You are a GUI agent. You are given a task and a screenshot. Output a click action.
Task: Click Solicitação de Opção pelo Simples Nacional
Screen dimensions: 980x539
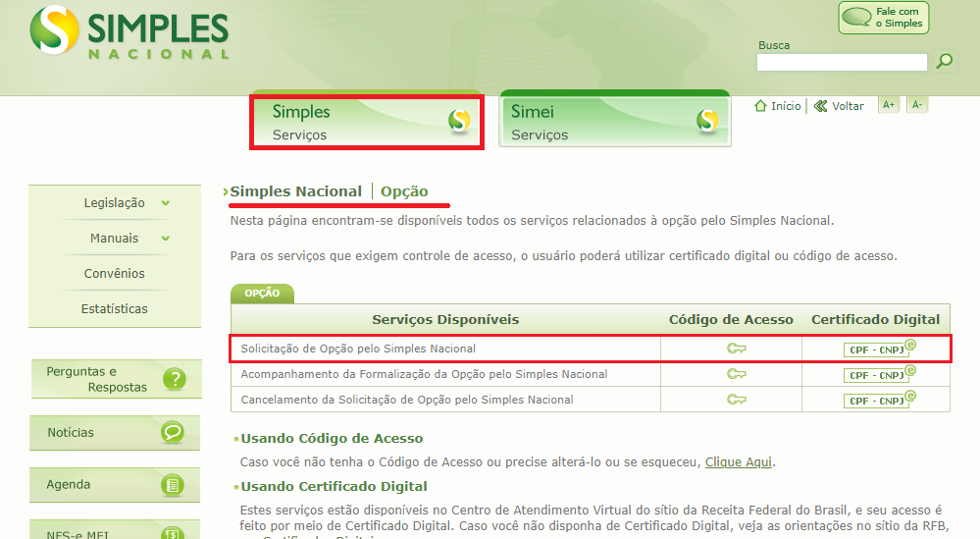coord(358,349)
